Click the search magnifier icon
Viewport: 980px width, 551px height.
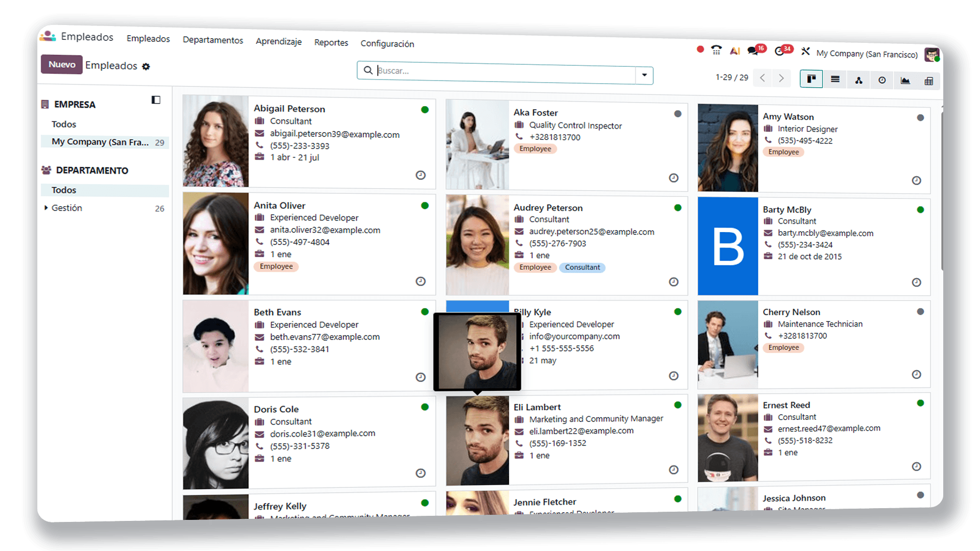(x=367, y=70)
